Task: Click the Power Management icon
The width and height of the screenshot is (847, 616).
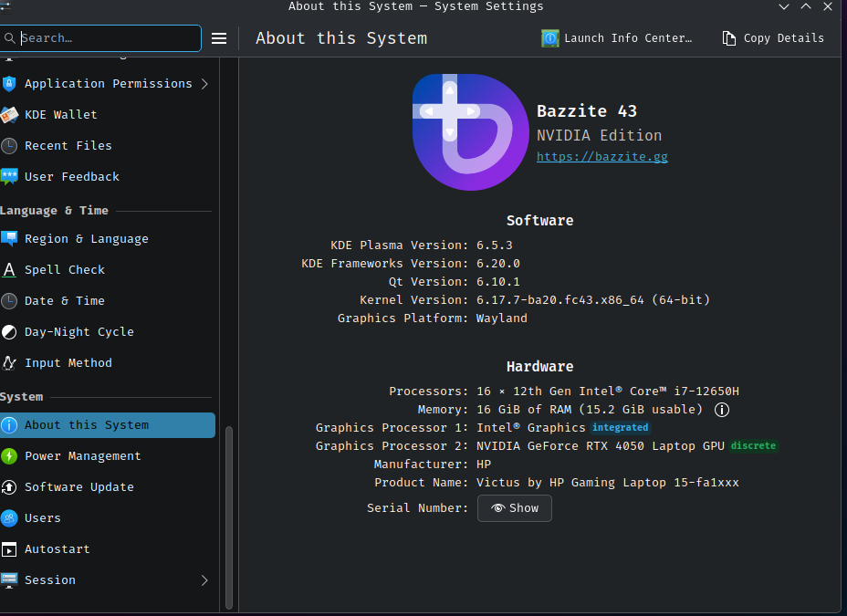Action: (x=9, y=456)
